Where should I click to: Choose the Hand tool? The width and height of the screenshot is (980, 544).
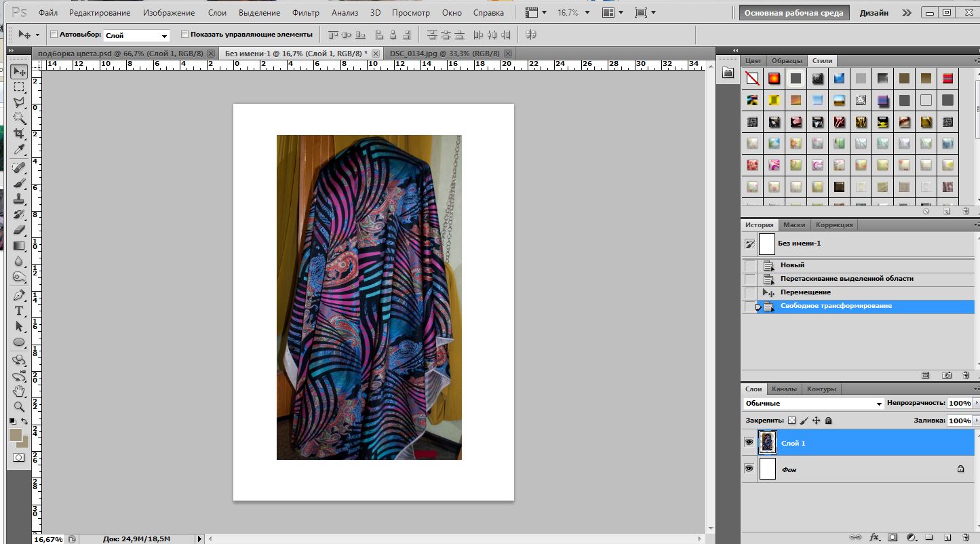coord(19,391)
